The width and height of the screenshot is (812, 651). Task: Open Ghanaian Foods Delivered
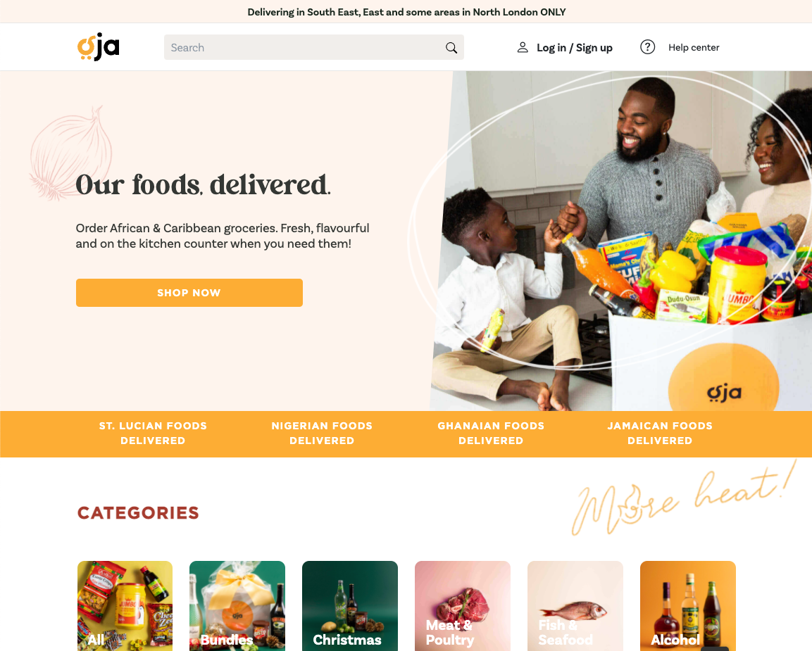490,433
